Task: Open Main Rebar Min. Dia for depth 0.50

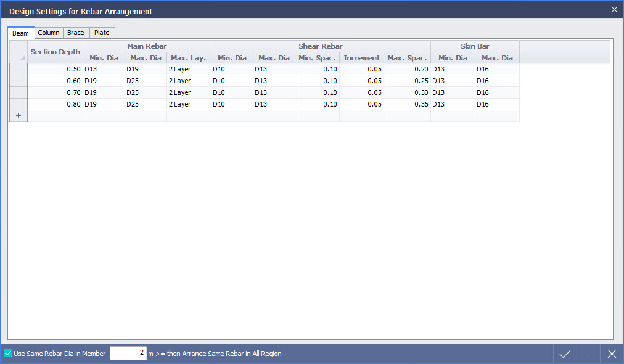Action: point(104,69)
